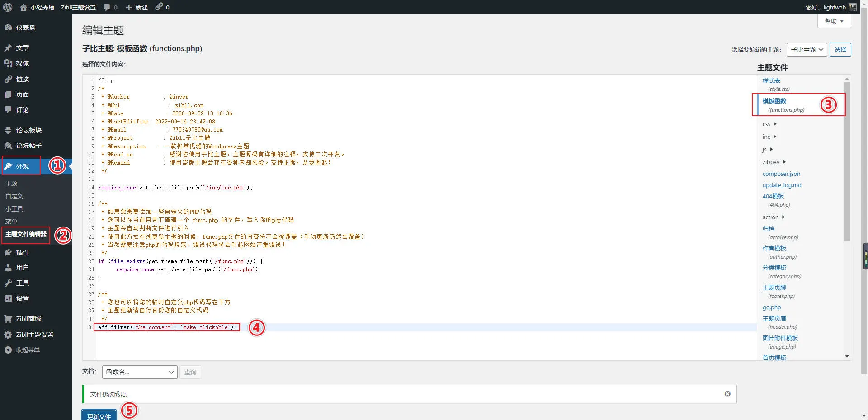Open the 菜单 submenu item

pos(11,222)
